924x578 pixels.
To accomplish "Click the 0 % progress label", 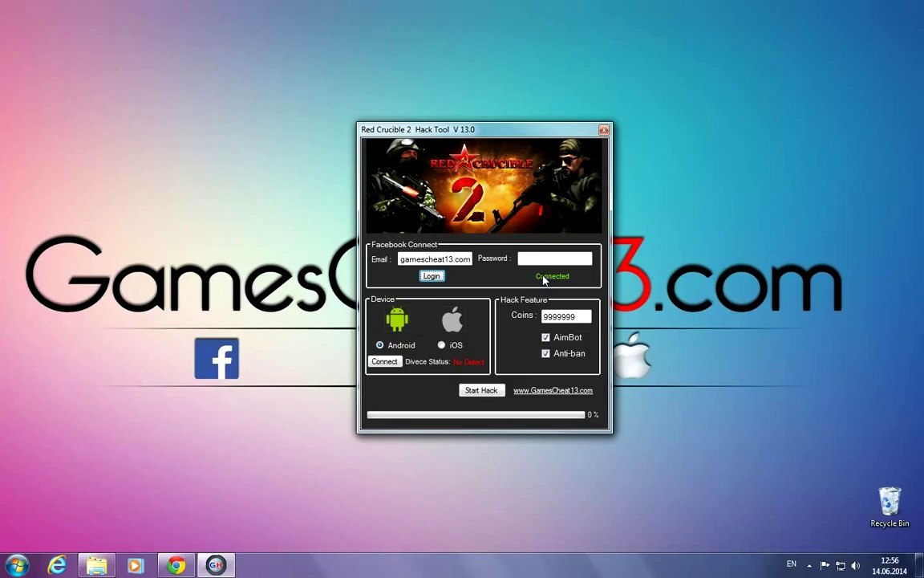I will click(593, 415).
